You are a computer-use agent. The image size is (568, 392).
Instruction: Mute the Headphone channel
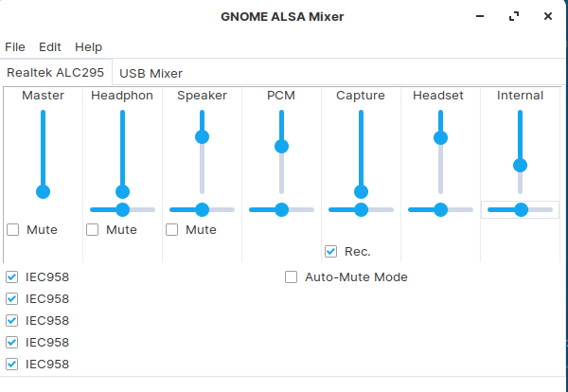[x=93, y=229]
